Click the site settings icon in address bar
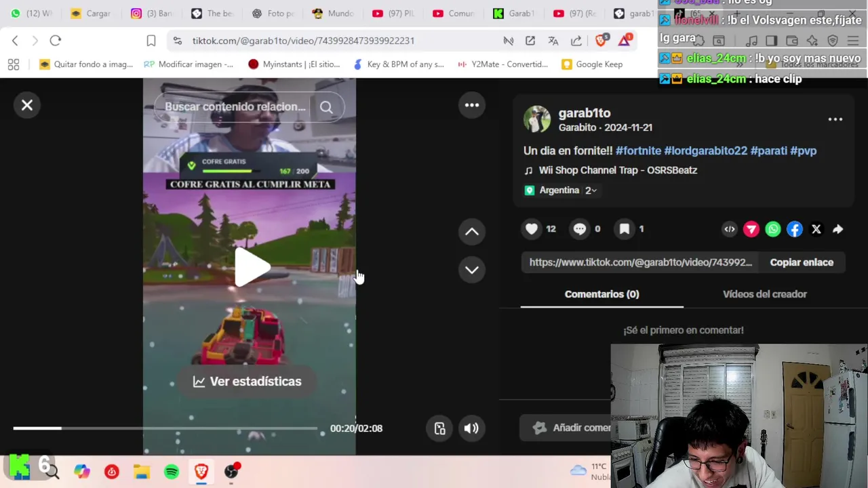 178,41
